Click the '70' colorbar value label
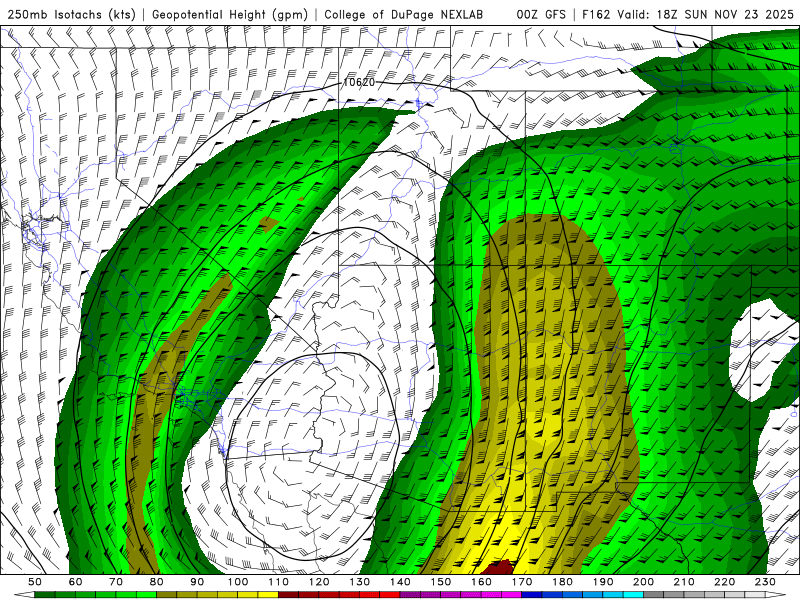 [x=116, y=582]
